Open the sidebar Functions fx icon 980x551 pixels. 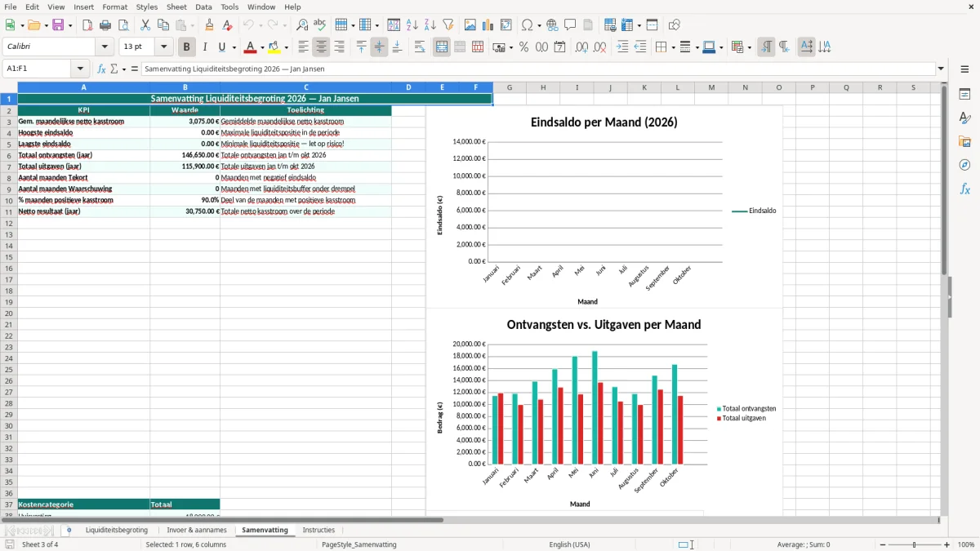[x=964, y=189]
